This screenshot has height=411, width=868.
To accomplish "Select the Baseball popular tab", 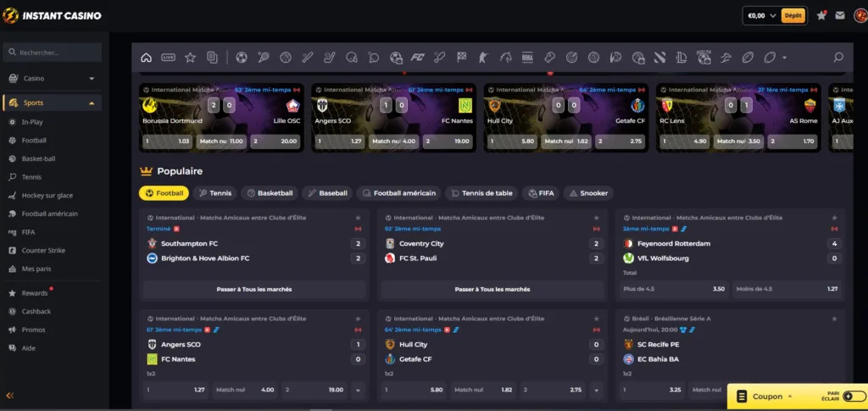I will click(327, 193).
